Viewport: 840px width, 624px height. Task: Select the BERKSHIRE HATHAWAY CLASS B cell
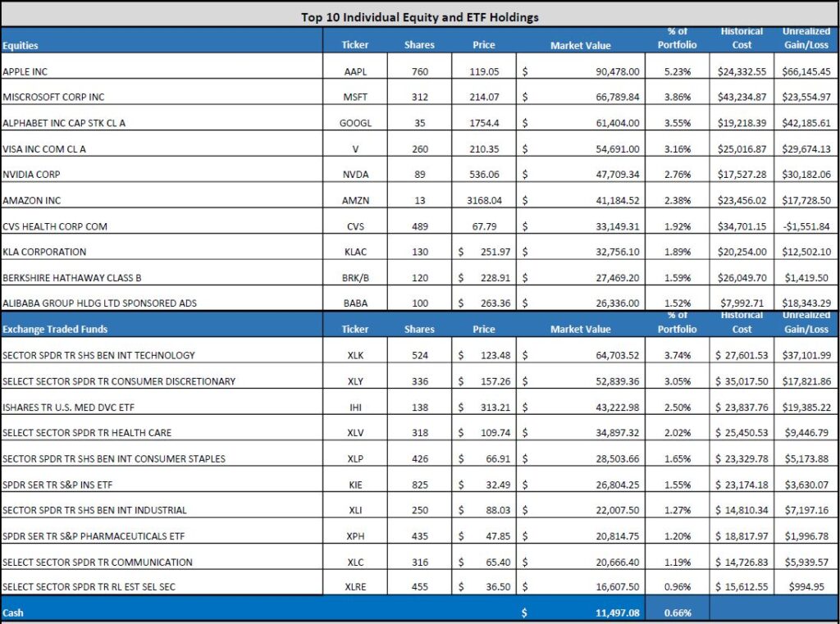point(162,272)
